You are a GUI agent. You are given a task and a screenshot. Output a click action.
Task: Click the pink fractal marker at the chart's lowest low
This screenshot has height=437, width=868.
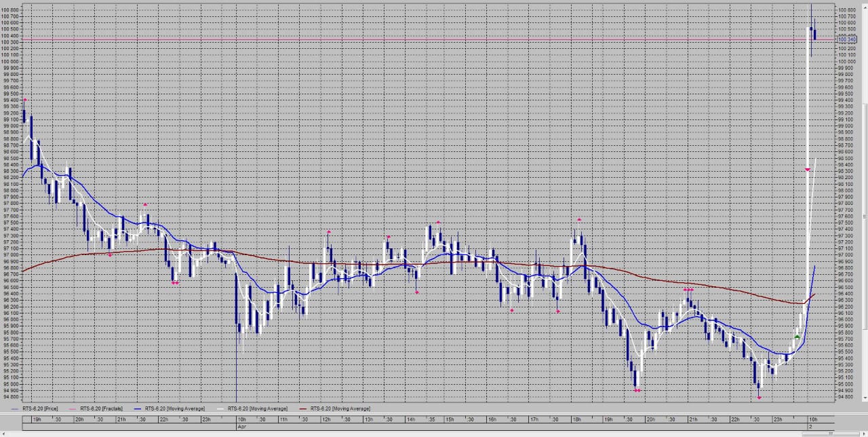point(759,398)
